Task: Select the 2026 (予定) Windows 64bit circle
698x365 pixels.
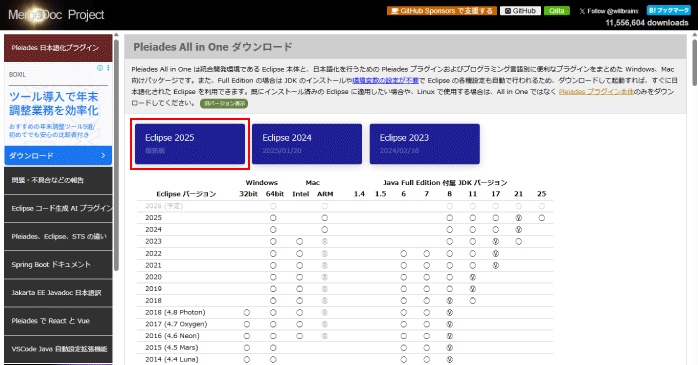Action: click(273, 206)
